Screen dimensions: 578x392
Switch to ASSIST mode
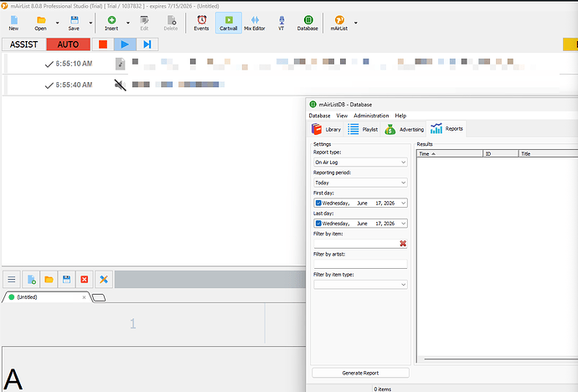coord(24,44)
